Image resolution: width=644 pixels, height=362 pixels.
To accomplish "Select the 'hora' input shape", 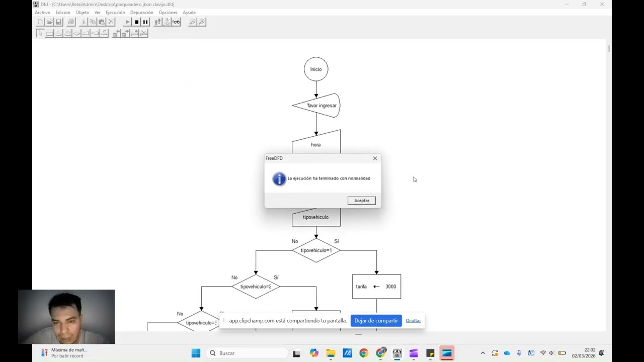I will coord(316,142).
